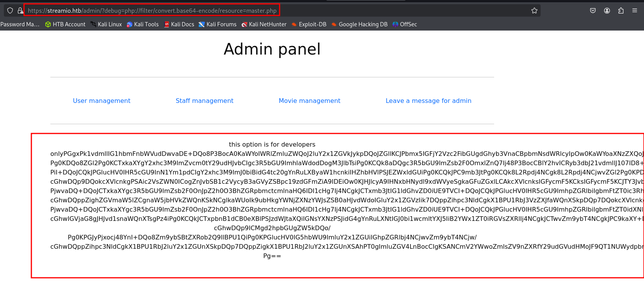Open the Google Hacking DB bookmark

359,24
